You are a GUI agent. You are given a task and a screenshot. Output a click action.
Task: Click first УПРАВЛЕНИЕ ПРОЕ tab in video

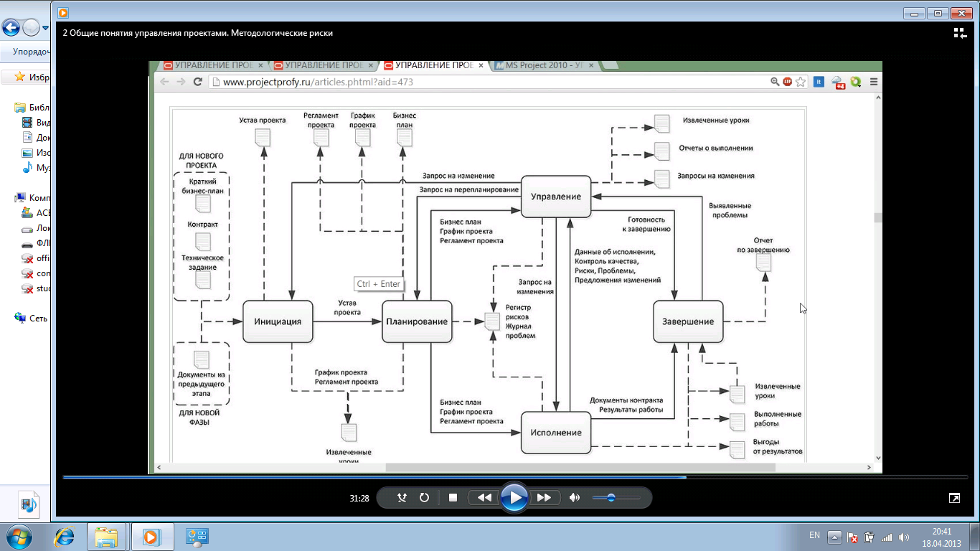(215, 65)
